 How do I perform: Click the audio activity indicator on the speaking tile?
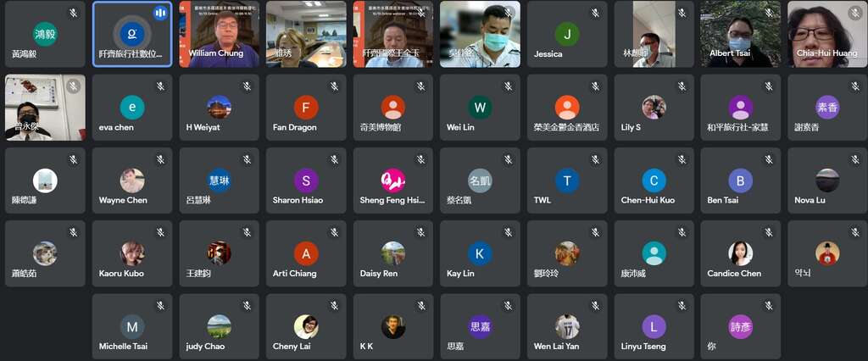click(160, 13)
